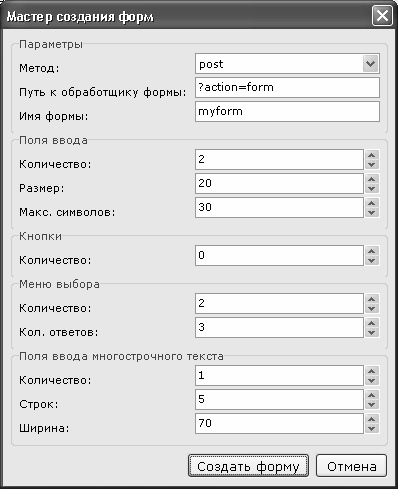Image resolution: width=398 pixels, height=489 pixels.
Task: Click the Отмена button
Action: coord(351,466)
